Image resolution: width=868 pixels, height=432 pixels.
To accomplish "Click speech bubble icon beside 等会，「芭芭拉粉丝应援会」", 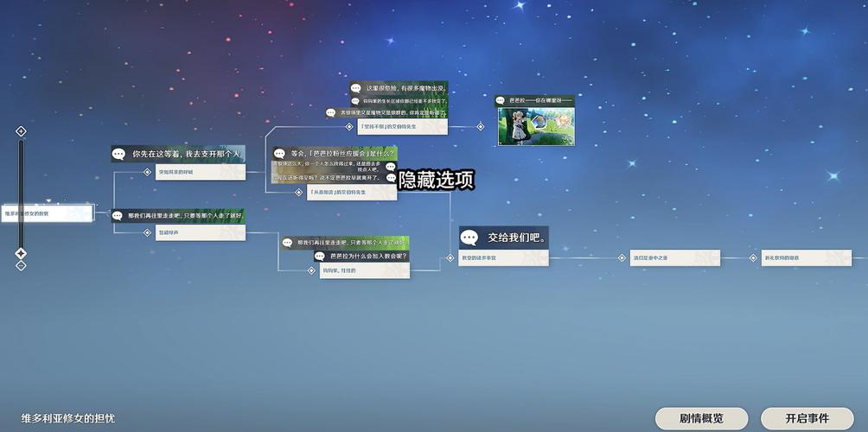I will [280, 153].
